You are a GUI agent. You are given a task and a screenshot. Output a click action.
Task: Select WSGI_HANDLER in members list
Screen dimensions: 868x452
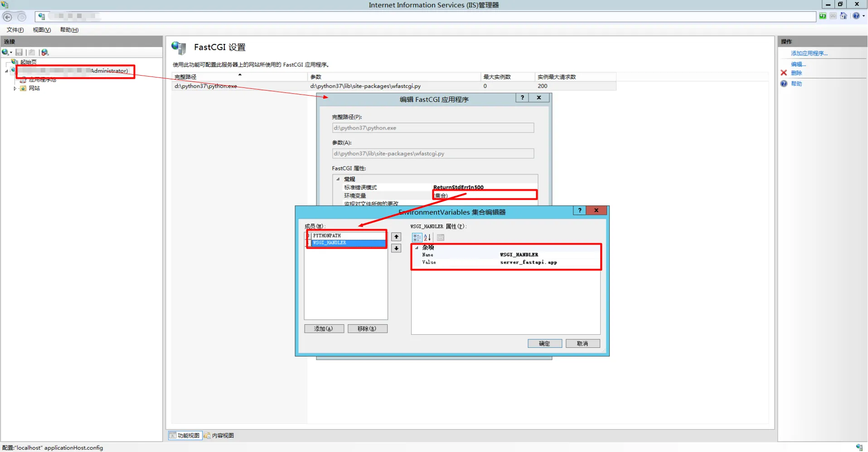pos(348,243)
